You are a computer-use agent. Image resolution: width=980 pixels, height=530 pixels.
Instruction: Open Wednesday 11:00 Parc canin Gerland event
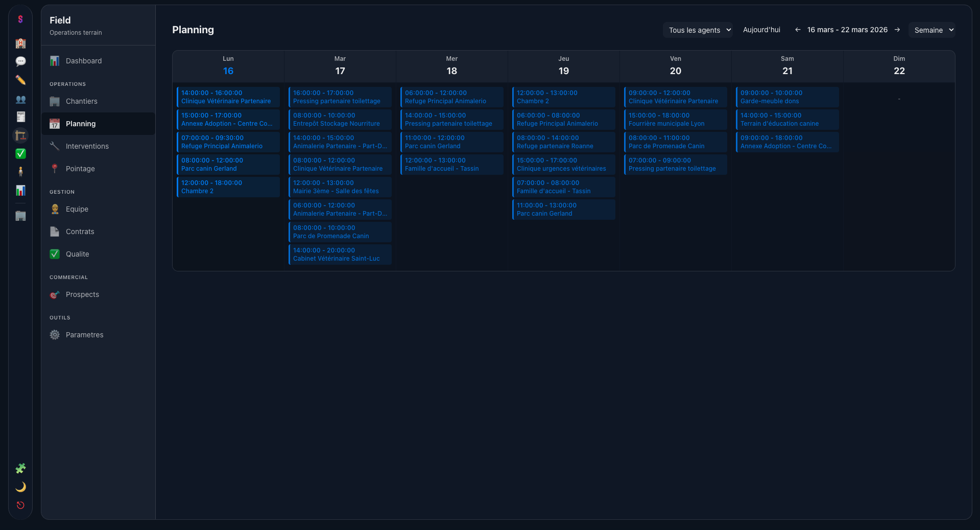[452, 142]
